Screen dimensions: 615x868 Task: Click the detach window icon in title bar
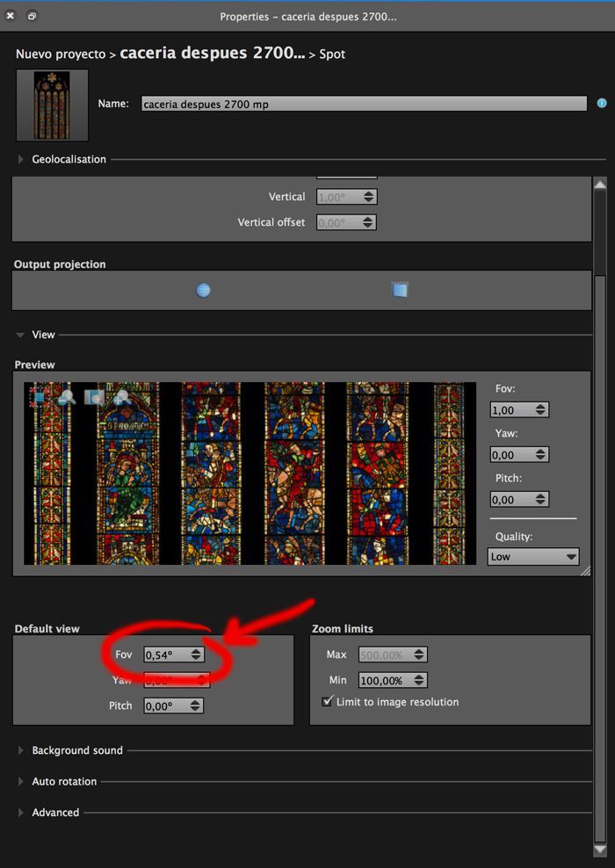point(33,16)
